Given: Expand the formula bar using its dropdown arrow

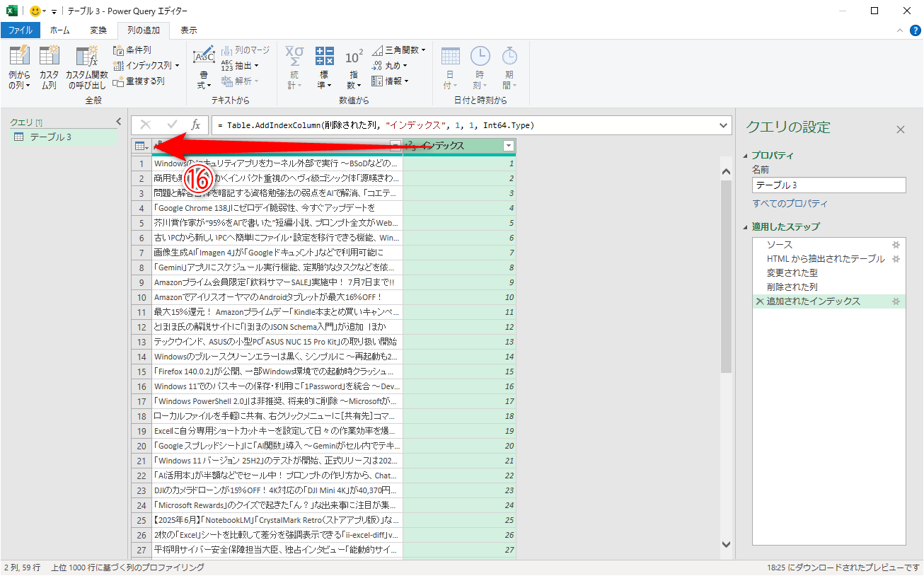Looking at the screenshot, I should tap(724, 125).
